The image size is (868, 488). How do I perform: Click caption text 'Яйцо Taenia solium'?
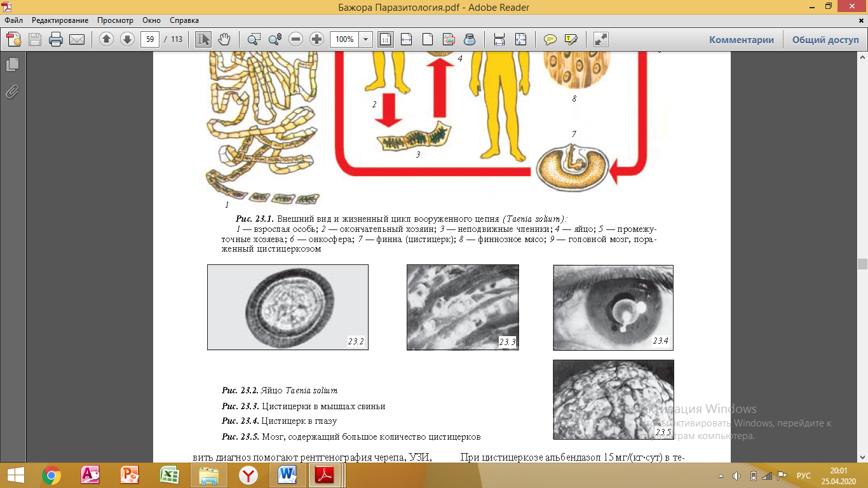299,390
